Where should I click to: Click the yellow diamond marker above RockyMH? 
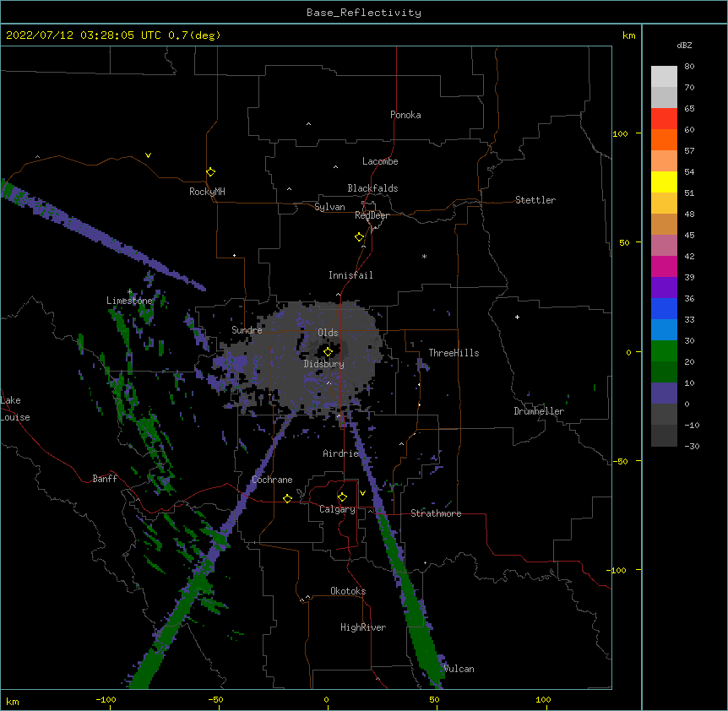pyautogui.click(x=211, y=172)
